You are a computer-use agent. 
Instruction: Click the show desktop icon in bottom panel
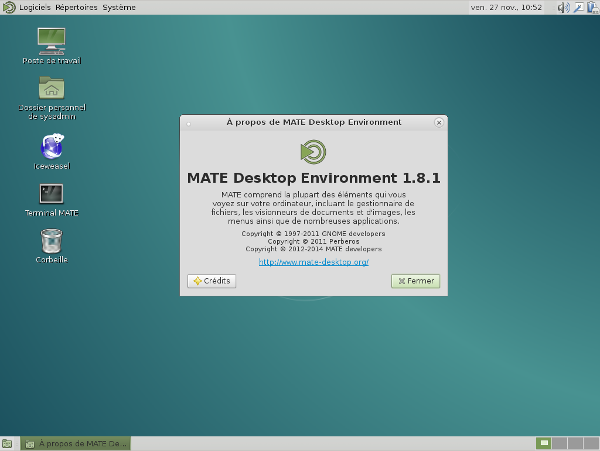[7, 444]
